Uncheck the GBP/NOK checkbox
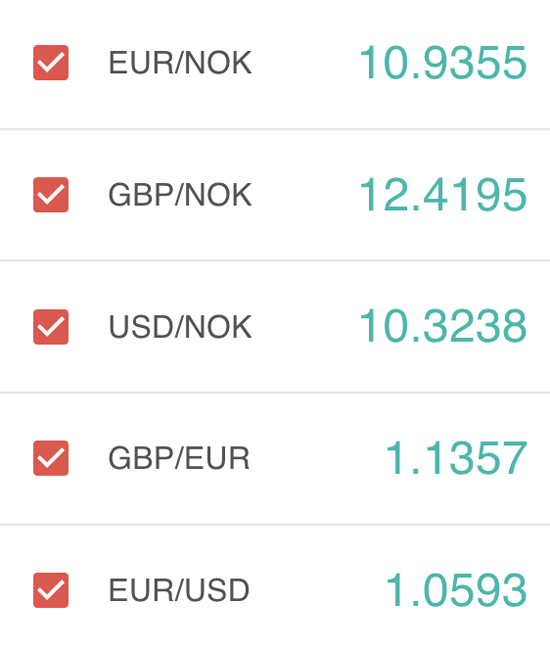550x650 pixels. click(x=51, y=194)
